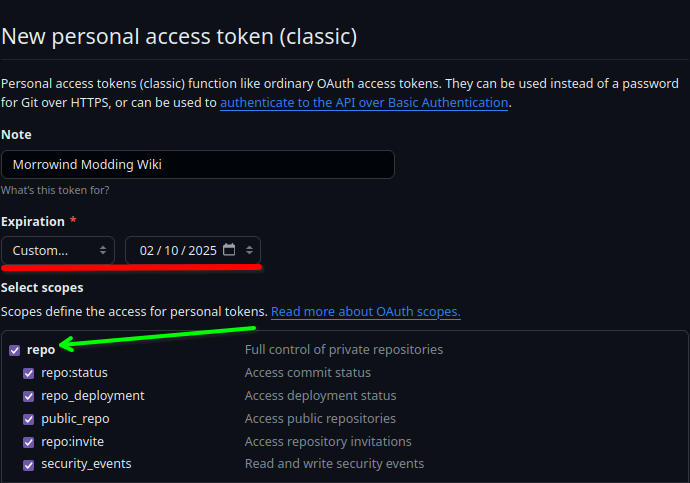Toggle the repo_deployment checkbox

pyautogui.click(x=29, y=396)
